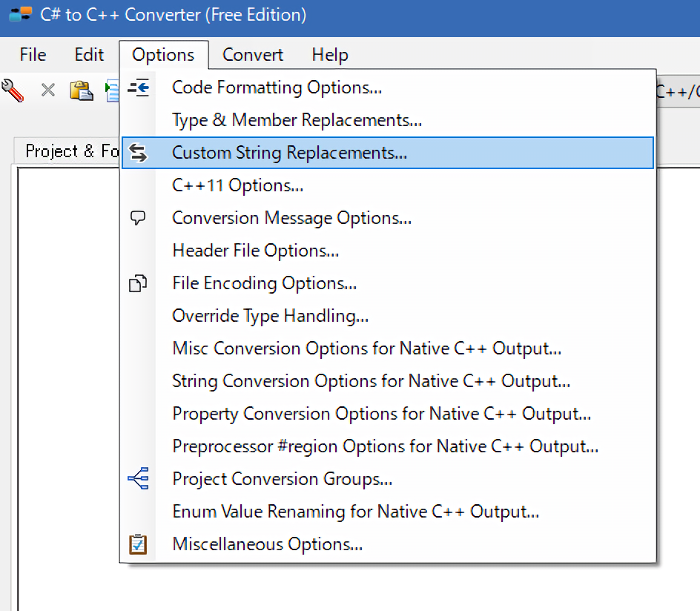The image size is (700, 611).
Task: Click the Project Conversion Groups tree icon
Action: coord(139,479)
